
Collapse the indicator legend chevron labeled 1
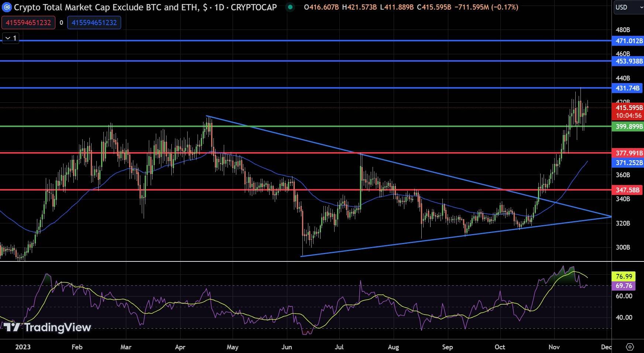tap(11, 38)
